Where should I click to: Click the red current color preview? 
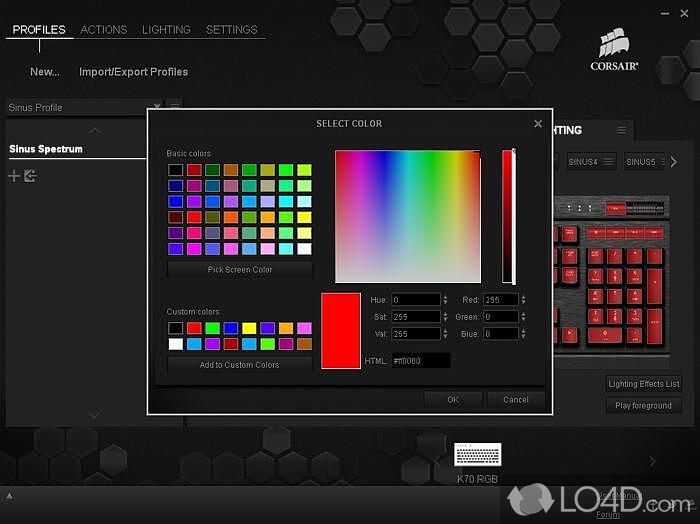pos(341,331)
